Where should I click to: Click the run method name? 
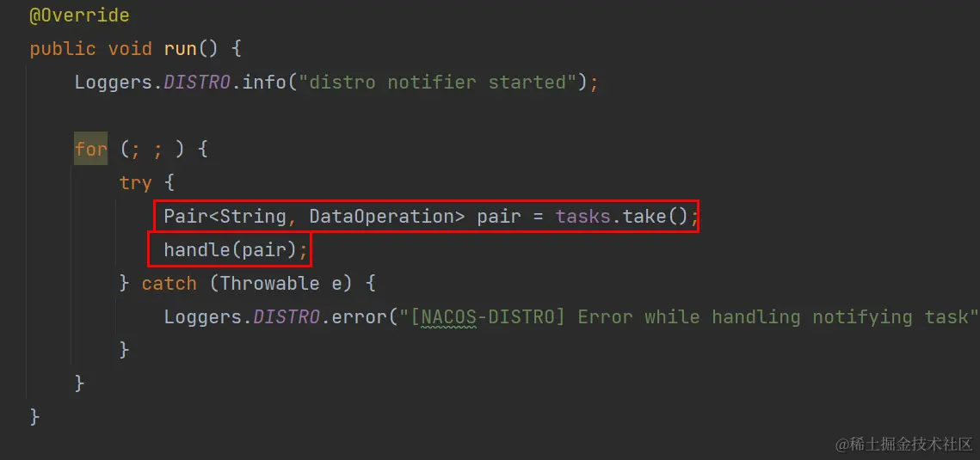[181, 49]
